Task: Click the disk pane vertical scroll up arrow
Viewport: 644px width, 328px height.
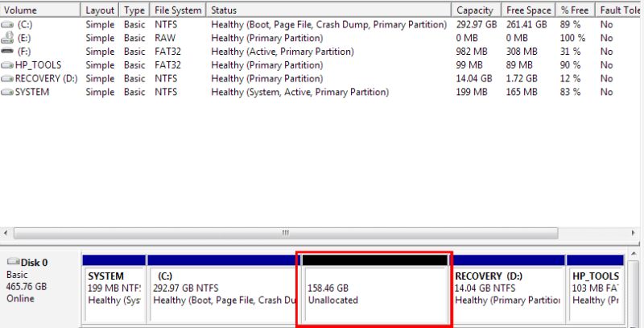Action: click(634, 254)
